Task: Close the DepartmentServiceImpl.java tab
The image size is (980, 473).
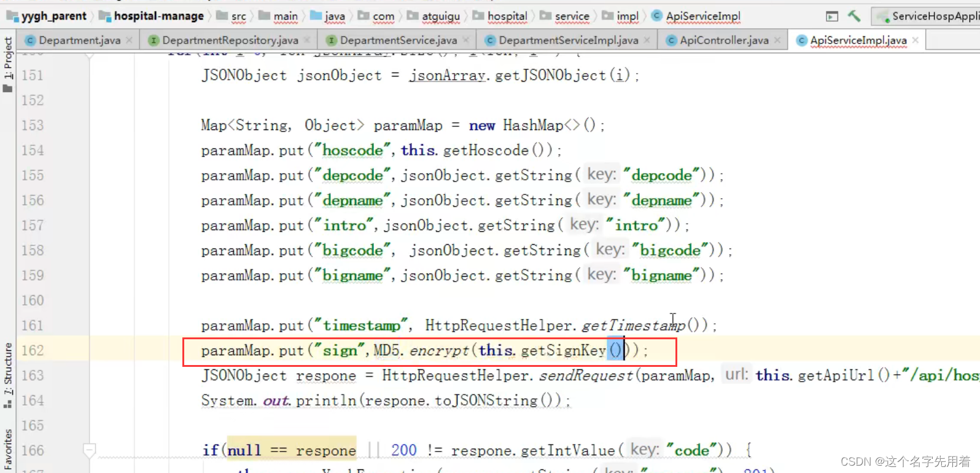Action: 647,40
